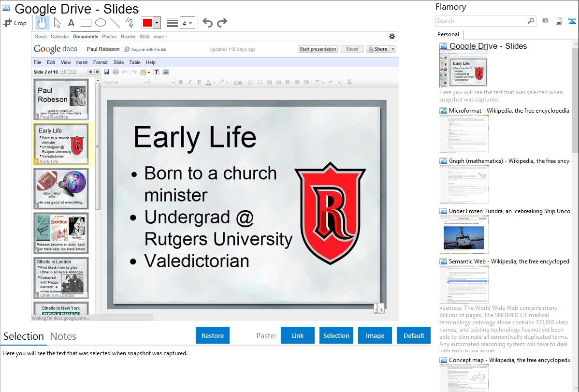Switch to the Selection tab
This screenshot has height=392, width=579.
pyautogui.click(x=24, y=336)
